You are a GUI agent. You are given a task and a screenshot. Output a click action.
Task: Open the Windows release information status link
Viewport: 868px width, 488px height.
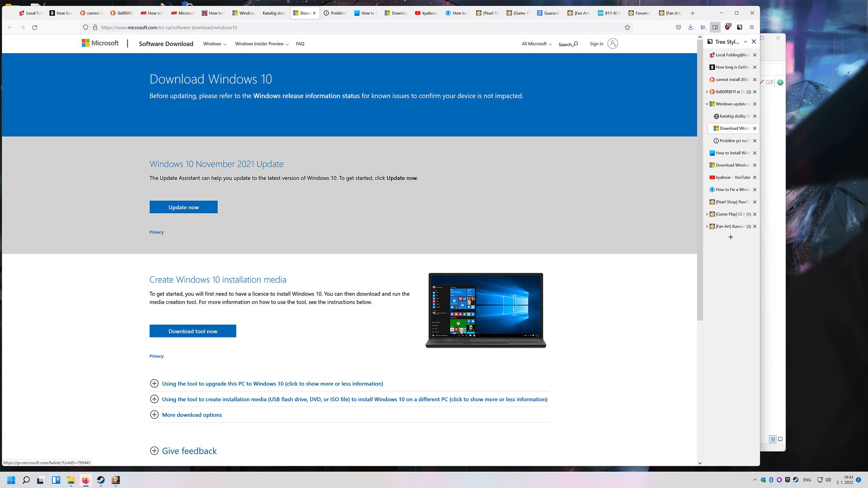(x=307, y=96)
